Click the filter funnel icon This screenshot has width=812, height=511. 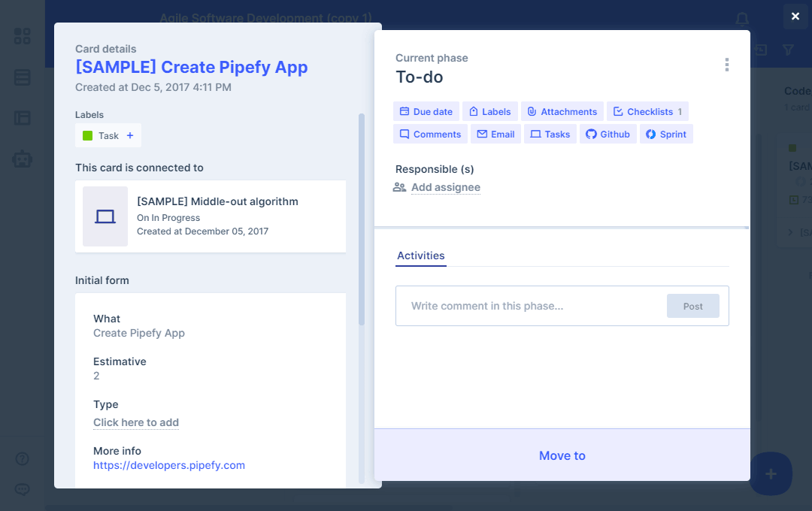[x=788, y=50]
